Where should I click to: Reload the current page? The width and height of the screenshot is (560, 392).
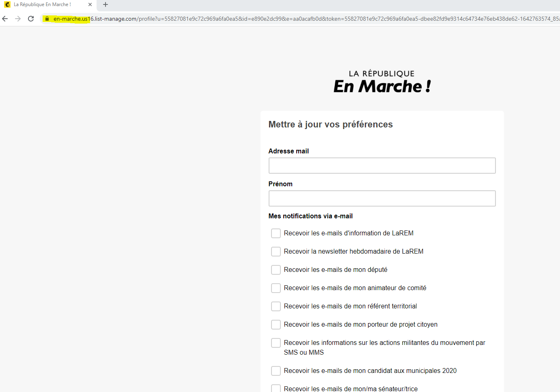(31, 19)
